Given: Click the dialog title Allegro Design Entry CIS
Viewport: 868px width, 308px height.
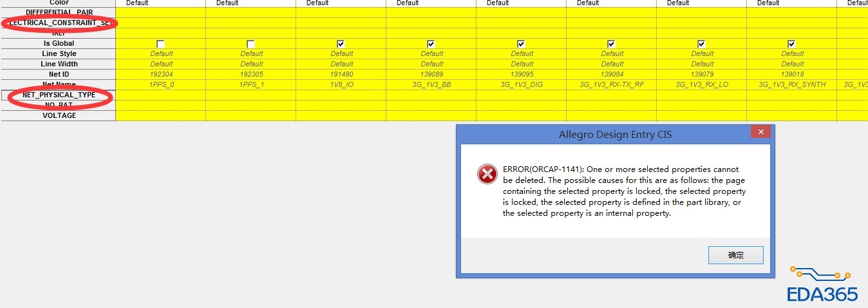Looking at the screenshot, I should point(615,134).
